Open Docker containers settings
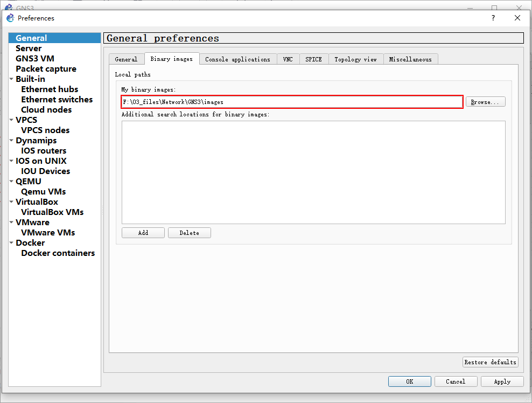This screenshot has height=403, width=532. [x=58, y=253]
